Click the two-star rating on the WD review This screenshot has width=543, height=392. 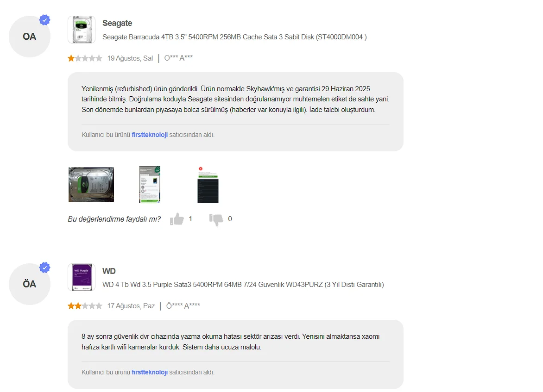(85, 306)
